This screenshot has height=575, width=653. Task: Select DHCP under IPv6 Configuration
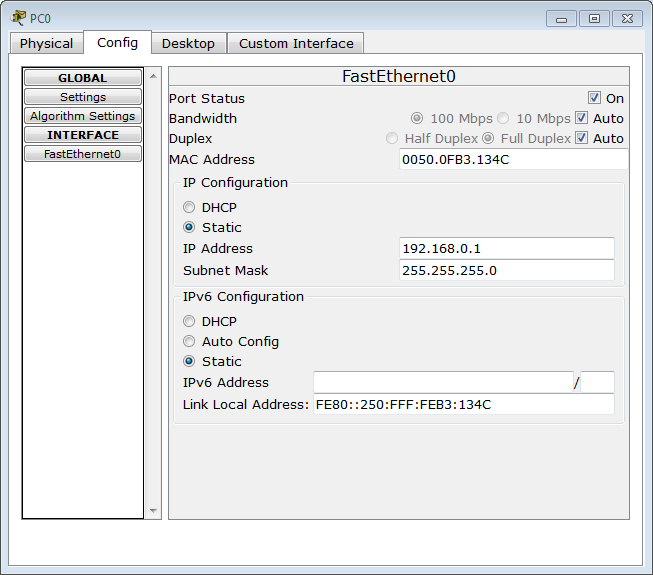pyautogui.click(x=189, y=321)
